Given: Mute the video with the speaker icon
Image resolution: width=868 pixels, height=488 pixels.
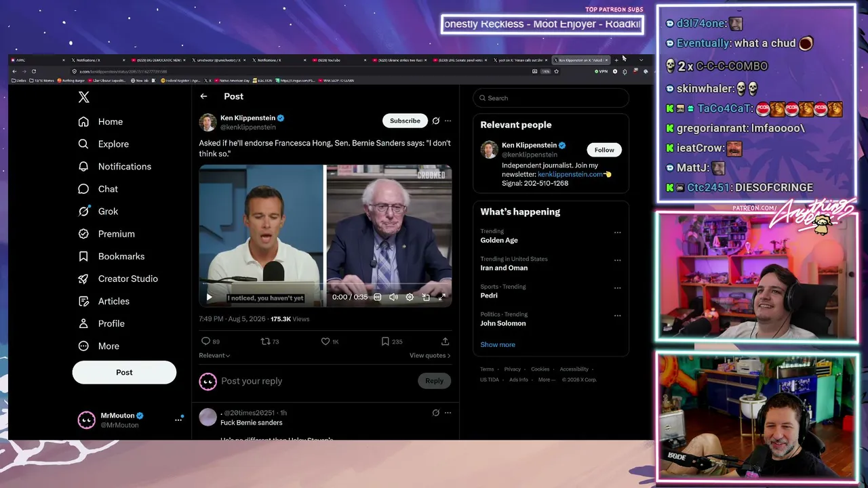Looking at the screenshot, I should pyautogui.click(x=393, y=297).
